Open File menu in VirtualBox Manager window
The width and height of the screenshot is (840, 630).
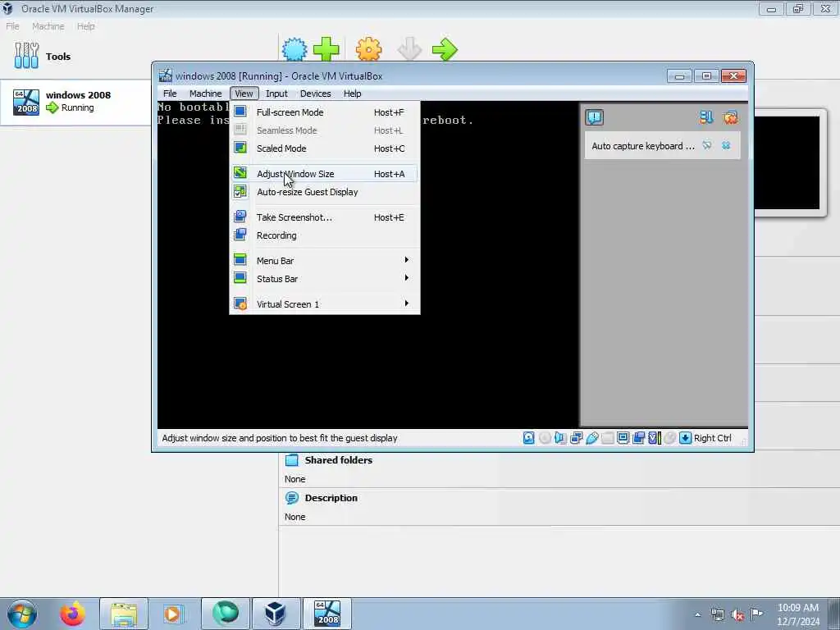[12, 26]
